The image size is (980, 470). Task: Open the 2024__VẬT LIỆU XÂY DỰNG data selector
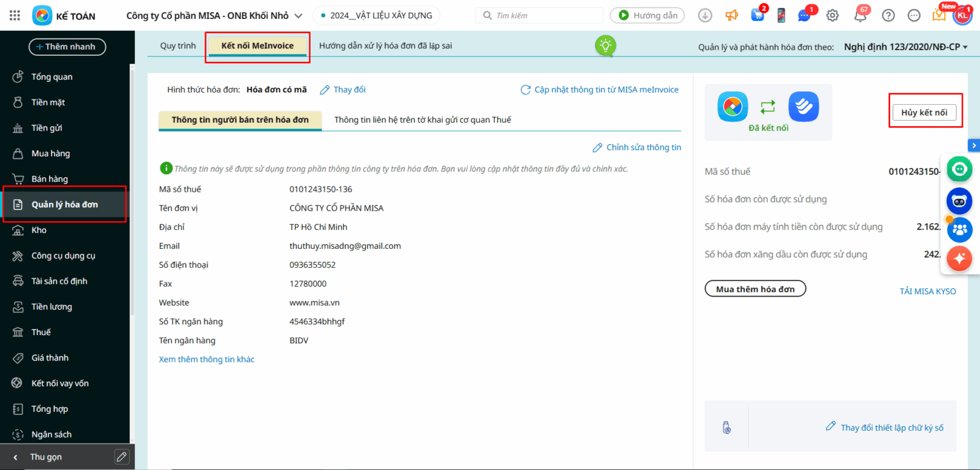click(x=376, y=15)
